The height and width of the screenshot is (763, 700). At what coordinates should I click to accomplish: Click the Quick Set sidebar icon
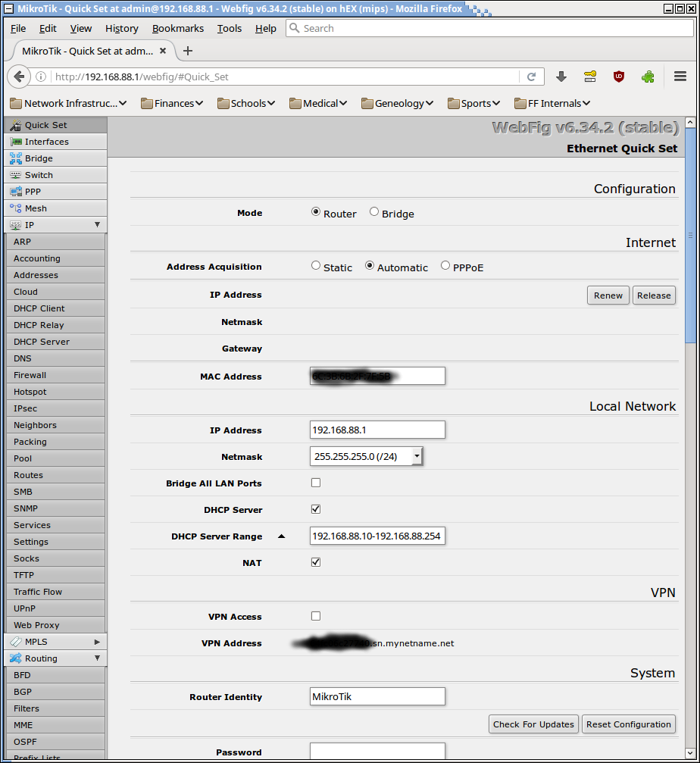pos(16,125)
